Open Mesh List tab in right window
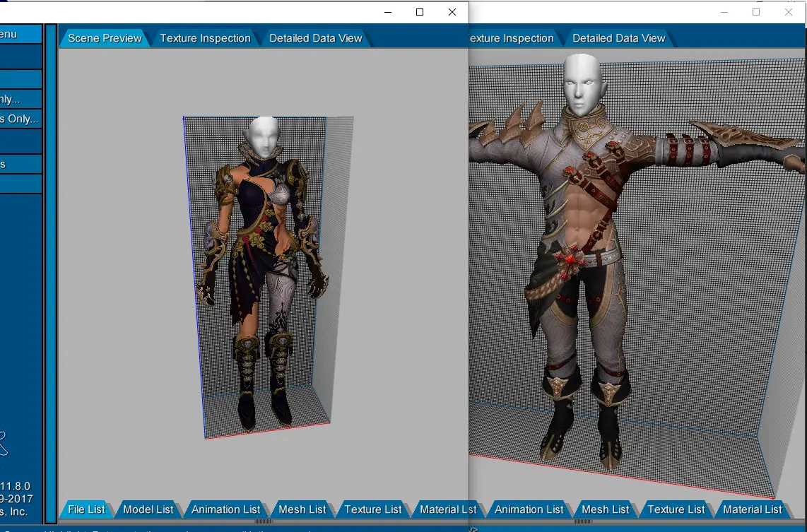Screen dimensions: 807x532 point(605,509)
